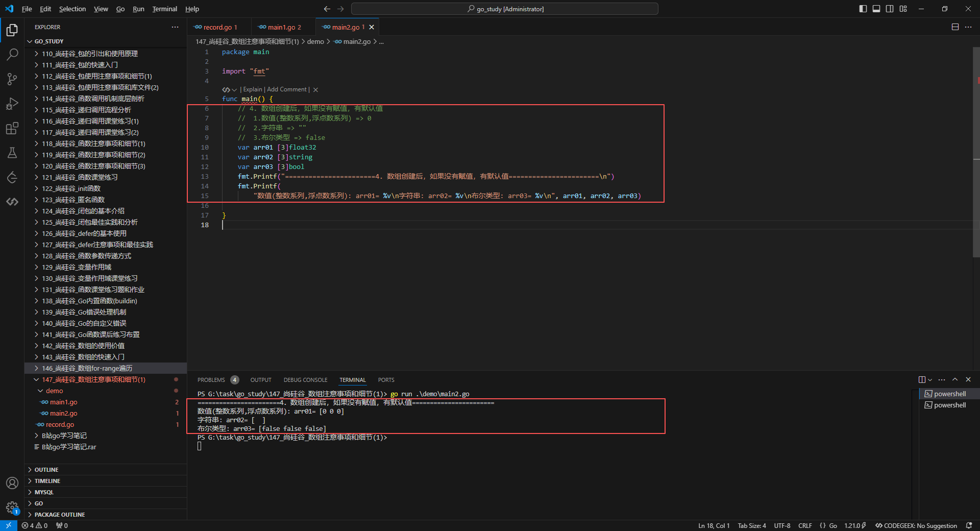This screenshot has width=980, height=531.
Task: Open notifications bell in status bar
Action: coord(969,525)
